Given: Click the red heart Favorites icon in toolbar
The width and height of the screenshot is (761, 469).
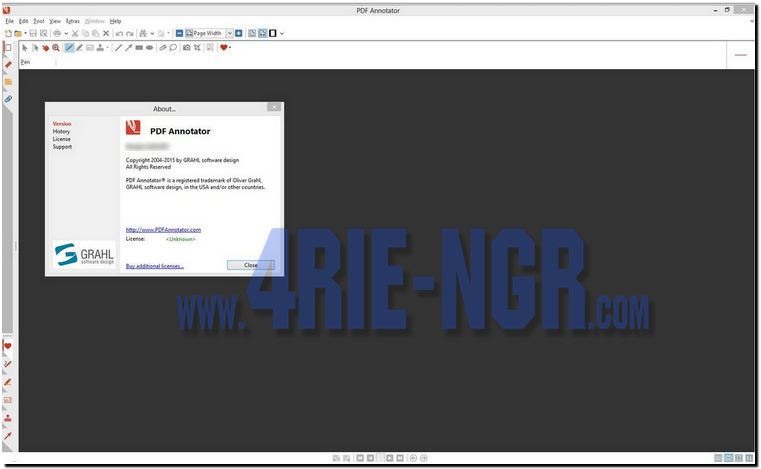Looking at the screenshot, I should 223,48.
